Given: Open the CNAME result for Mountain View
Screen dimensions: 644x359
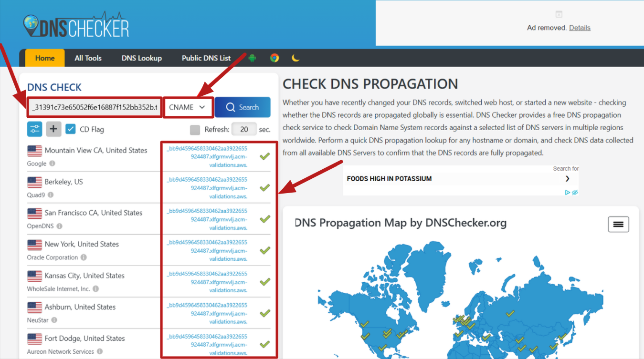Looking at the screenshot, I should coord(207,156).
